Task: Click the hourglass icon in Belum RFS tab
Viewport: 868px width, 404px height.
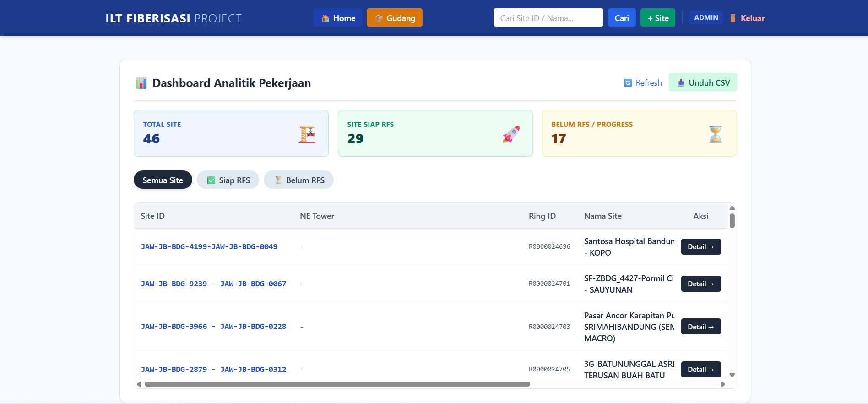Action: coord(278,180)
